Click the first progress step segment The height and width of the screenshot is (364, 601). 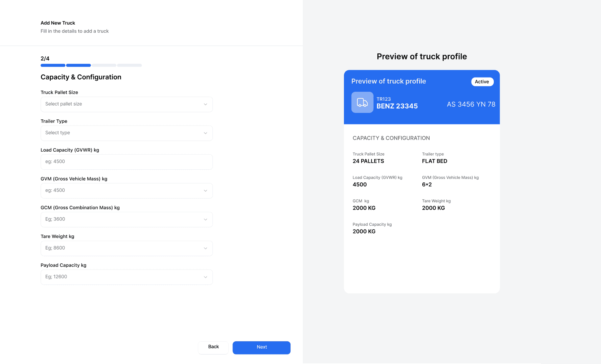pyautogui.click(x=53, y=65)
